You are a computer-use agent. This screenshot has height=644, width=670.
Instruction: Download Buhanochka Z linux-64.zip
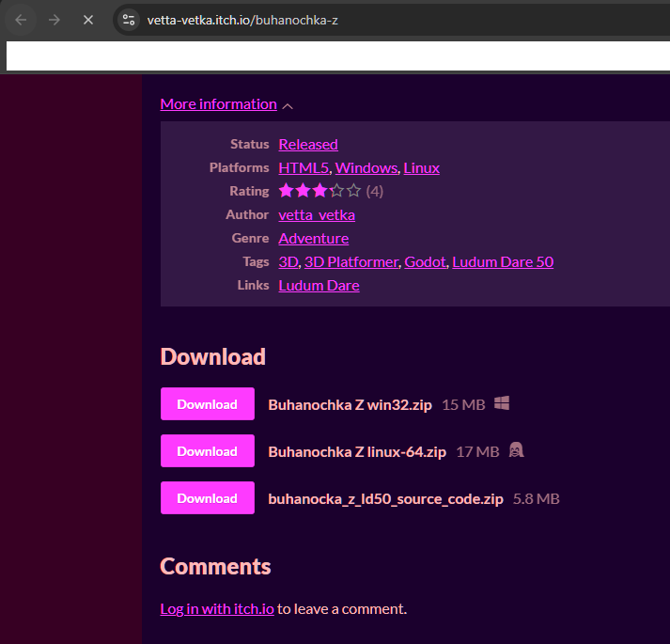pos(207,451)
